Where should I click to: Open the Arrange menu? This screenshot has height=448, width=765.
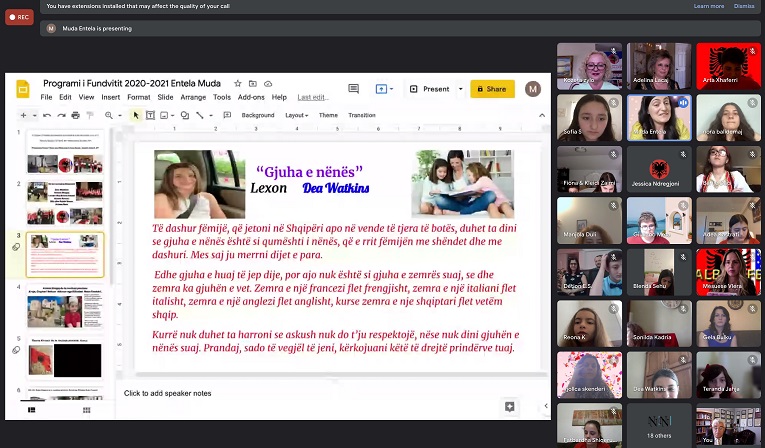point(193,97)
